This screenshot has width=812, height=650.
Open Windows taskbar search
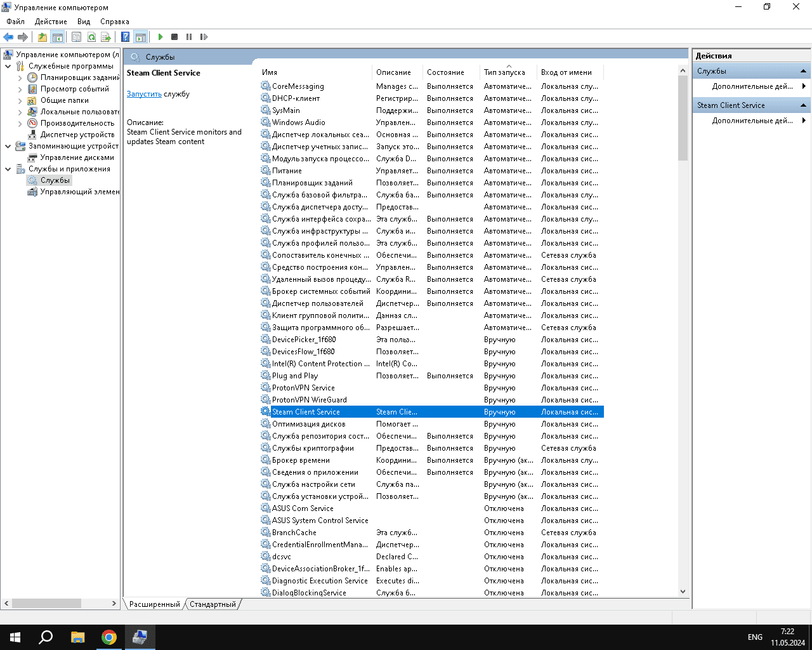pos(46,637)
